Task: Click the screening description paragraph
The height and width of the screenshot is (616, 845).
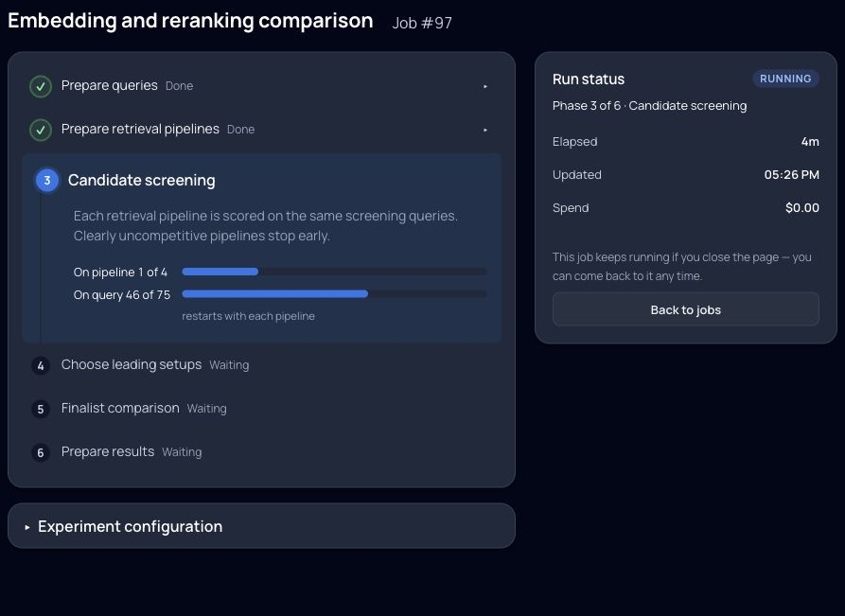Action: [265, 226]
